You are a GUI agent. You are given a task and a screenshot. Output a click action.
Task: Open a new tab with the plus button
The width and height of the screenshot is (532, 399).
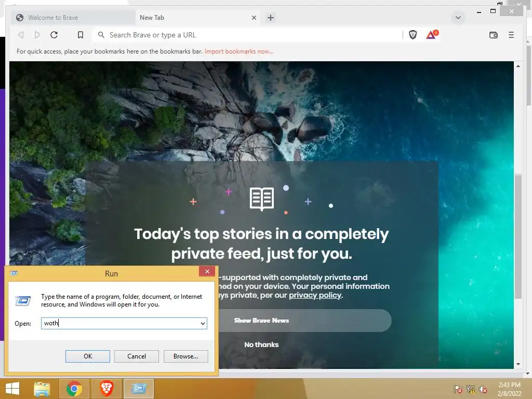click(x=270, y=18)
